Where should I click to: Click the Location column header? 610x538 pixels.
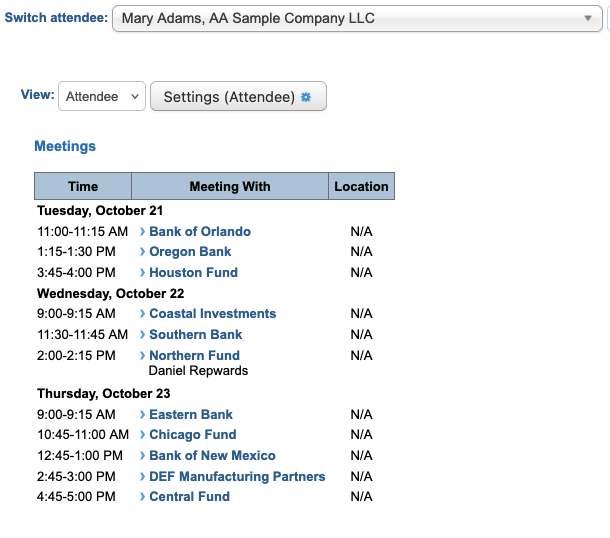coord(361,186)
